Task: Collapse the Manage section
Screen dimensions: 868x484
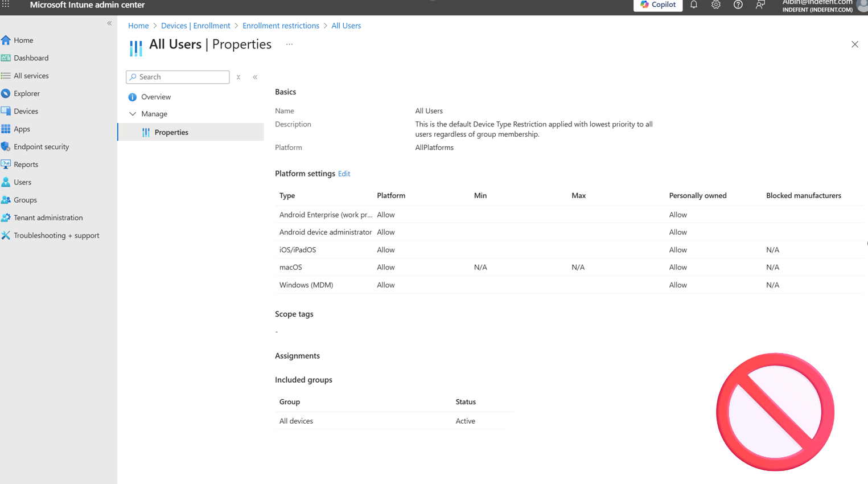Action: coord(133,114)
